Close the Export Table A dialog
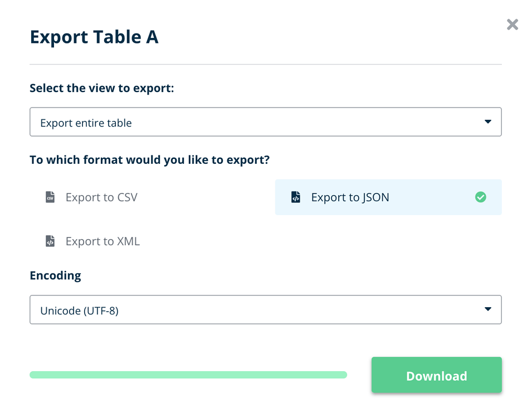Viewport: 532px width, 418px height. tap(513, 25)
